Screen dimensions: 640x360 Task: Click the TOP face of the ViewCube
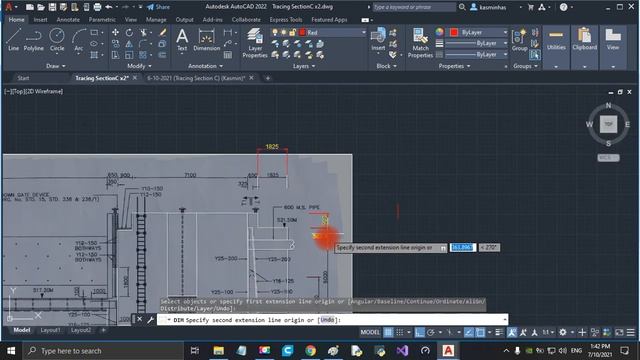tap(608, 124)
